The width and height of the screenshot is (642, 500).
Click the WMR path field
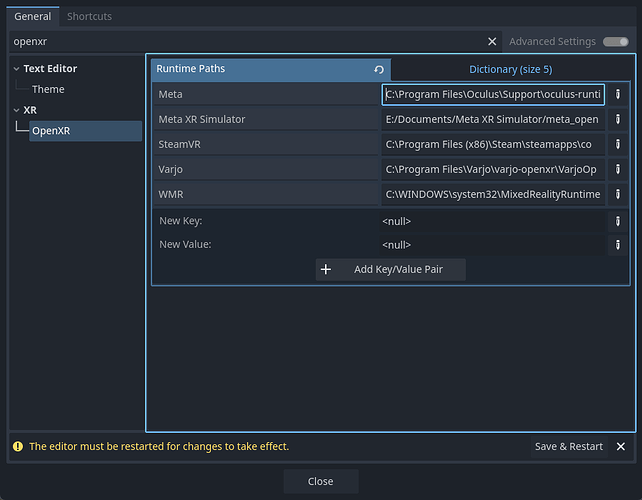(493, 194)
